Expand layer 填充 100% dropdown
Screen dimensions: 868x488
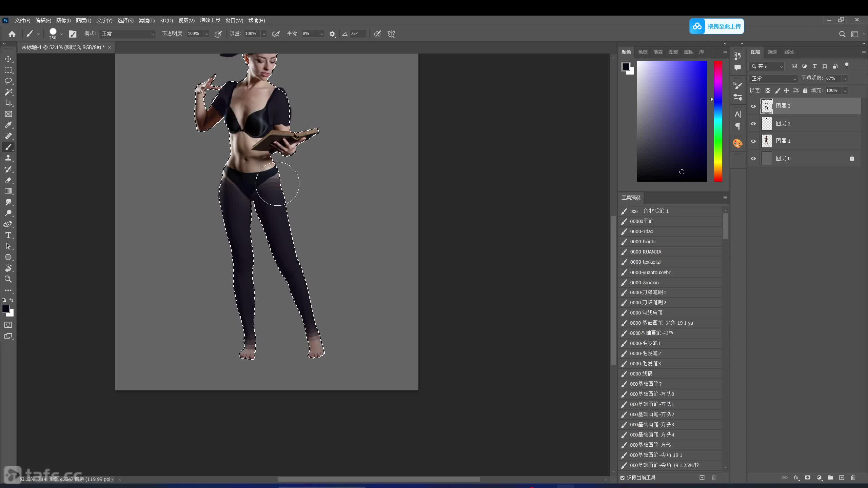(x=845, y=91)
